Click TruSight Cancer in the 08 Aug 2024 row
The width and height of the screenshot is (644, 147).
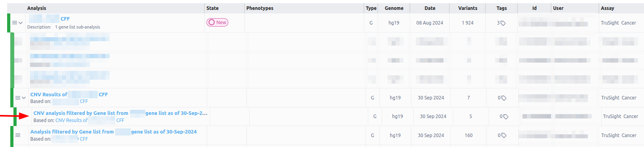pyautogui.click(x=618, y=23)
